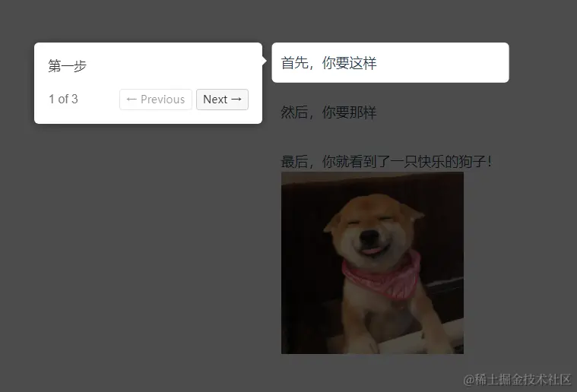This screenshot has width=577, height=392.
Task: Click the ← Previous button
Action: point(156,100)
